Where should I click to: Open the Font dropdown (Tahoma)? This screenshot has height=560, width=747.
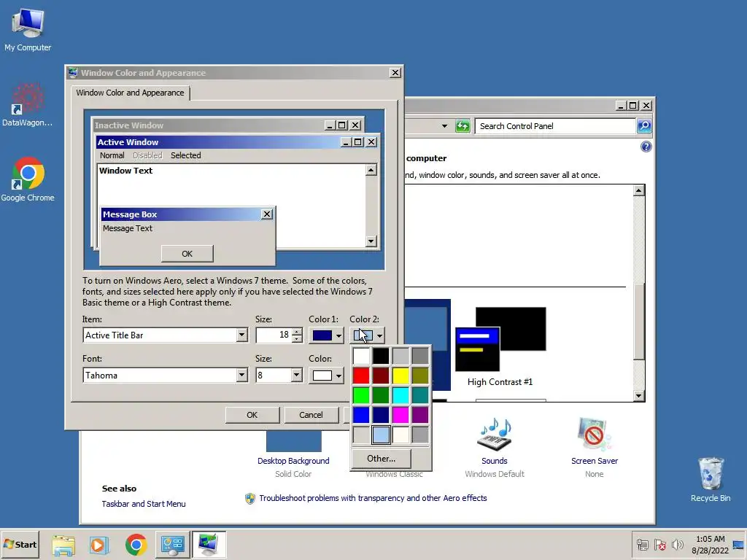pyautogui.click(x=242, y=376)
